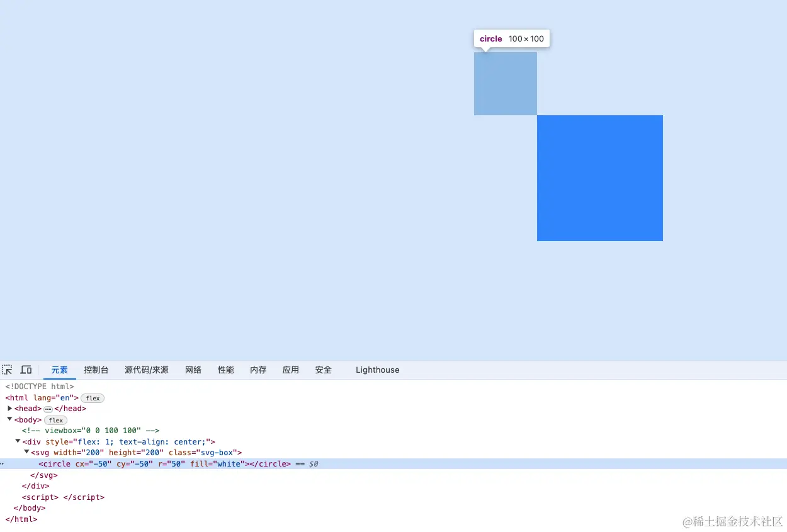Select the viewbox comment line
The image size is (787, 532).
(91, 431)
